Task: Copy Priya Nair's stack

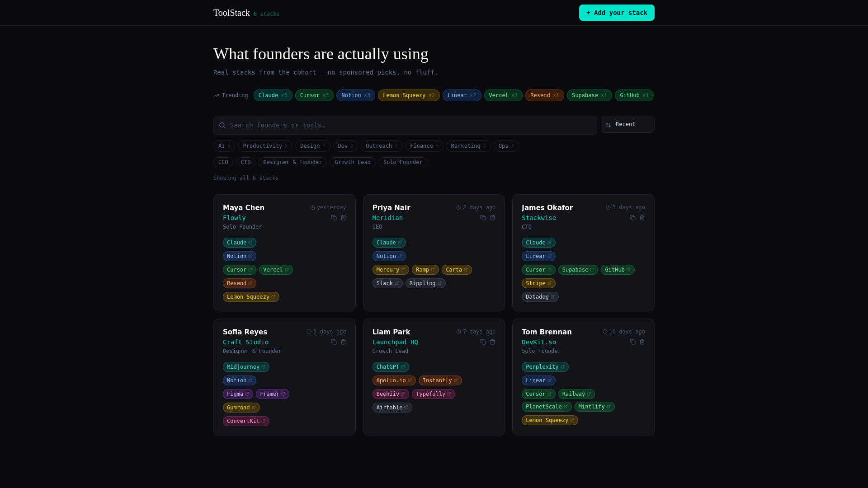Action: [483, 218]
